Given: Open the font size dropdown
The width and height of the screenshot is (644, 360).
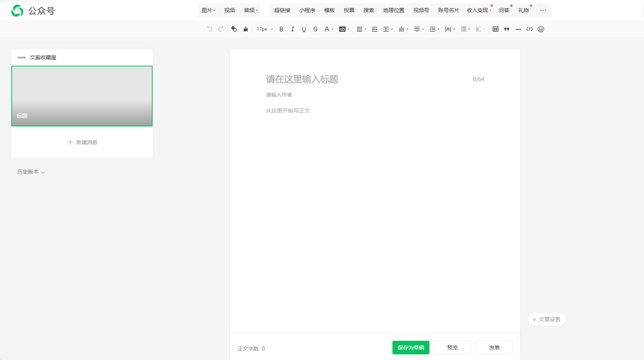Looking at the screenshot, I should pos(264,29).
